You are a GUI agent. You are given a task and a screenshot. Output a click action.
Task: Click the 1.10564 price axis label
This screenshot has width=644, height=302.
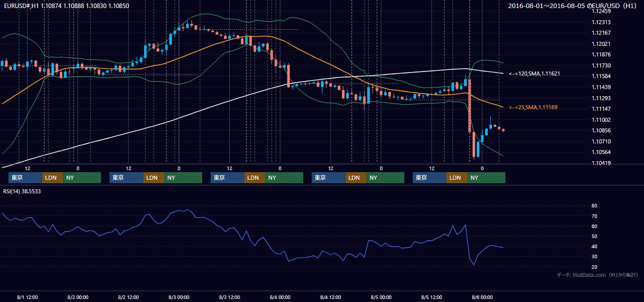pyautogui.click(x=601, y=152)
